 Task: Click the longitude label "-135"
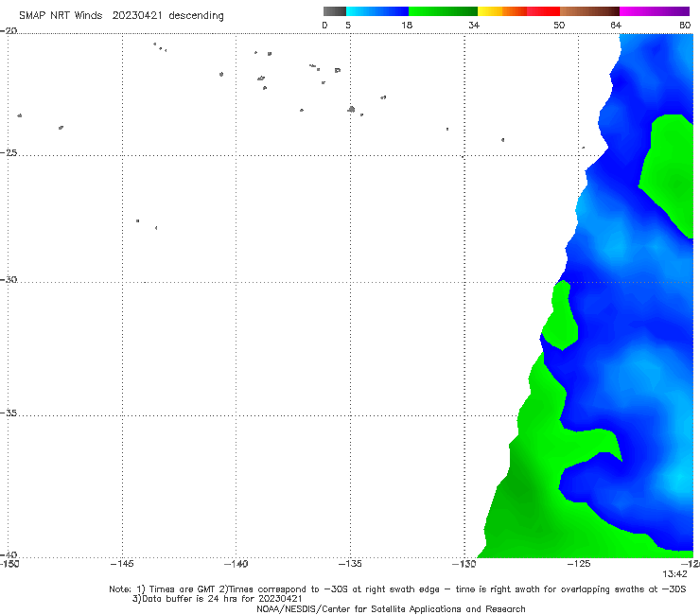click(x=350, y=564)
